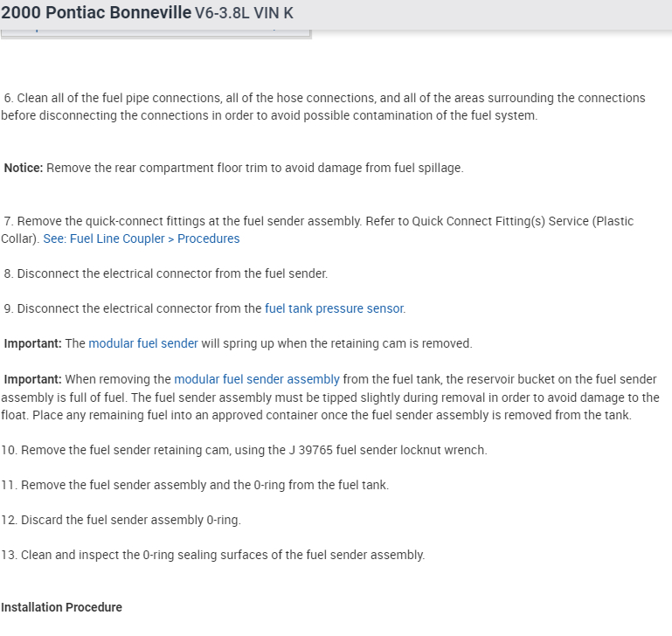672x636 pixels.
Task: Click step 7 about quick-connect fittings
Action: click(x=262, y=221)
